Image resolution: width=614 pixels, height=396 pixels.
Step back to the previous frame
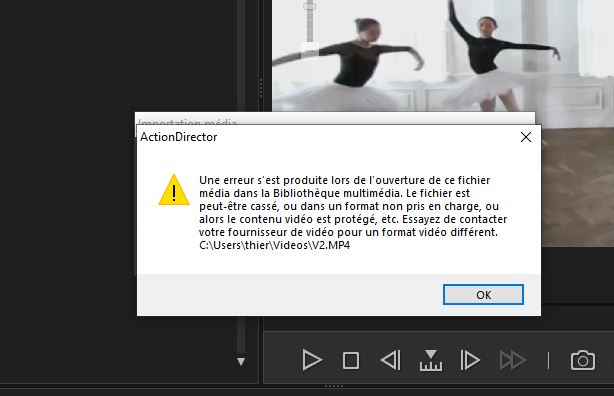point(390,360)
